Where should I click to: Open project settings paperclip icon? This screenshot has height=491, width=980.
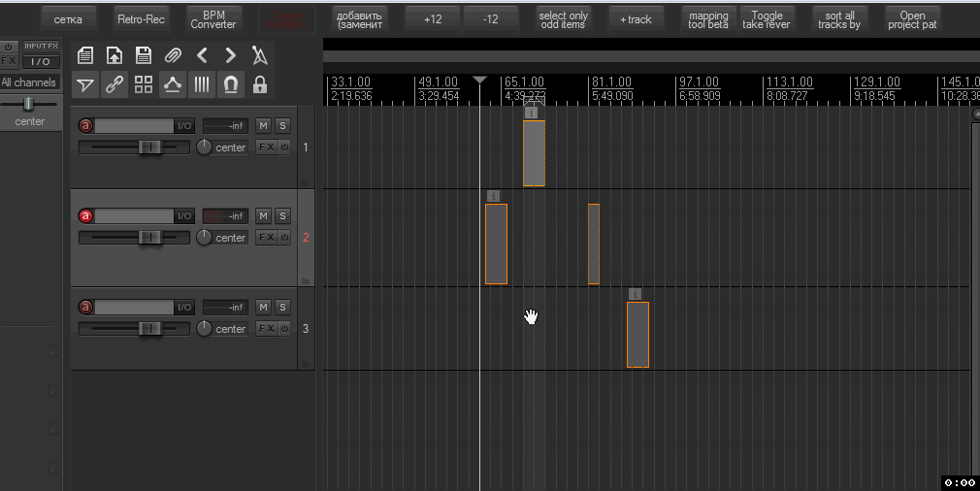(x=173, y=55)
